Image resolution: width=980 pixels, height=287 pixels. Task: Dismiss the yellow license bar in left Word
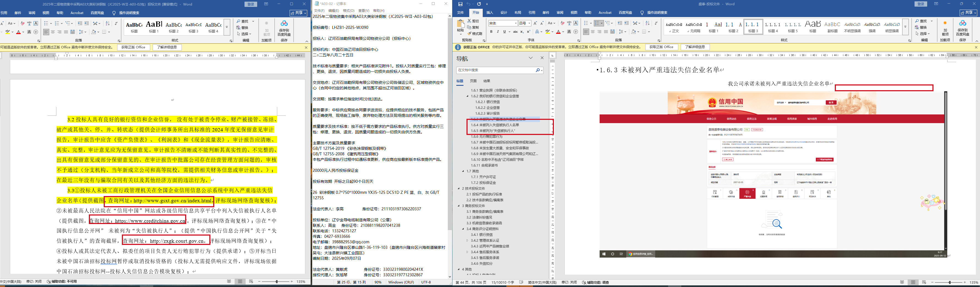click(x=306, y=47)
